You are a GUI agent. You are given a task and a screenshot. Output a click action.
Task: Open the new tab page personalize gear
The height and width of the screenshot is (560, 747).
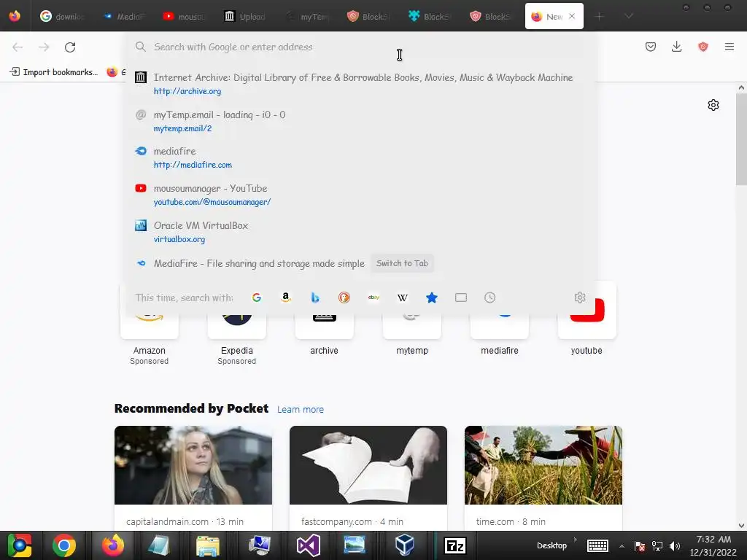[x=713, y=105]
